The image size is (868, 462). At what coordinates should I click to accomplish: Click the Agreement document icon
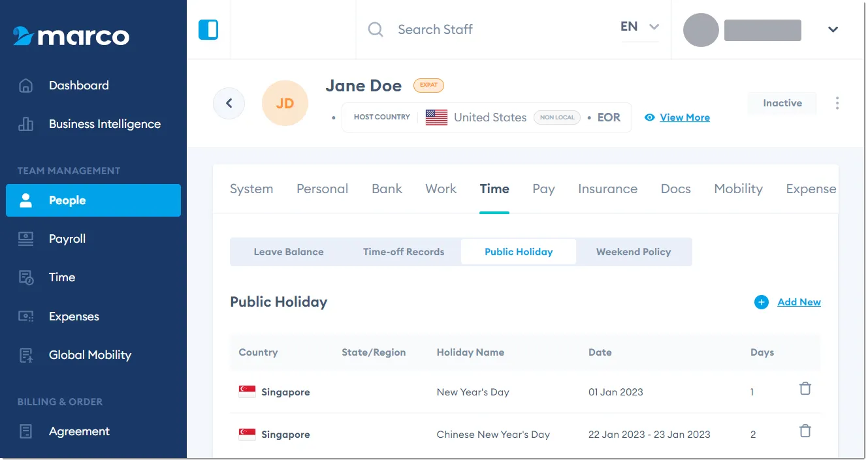(26, 431)
